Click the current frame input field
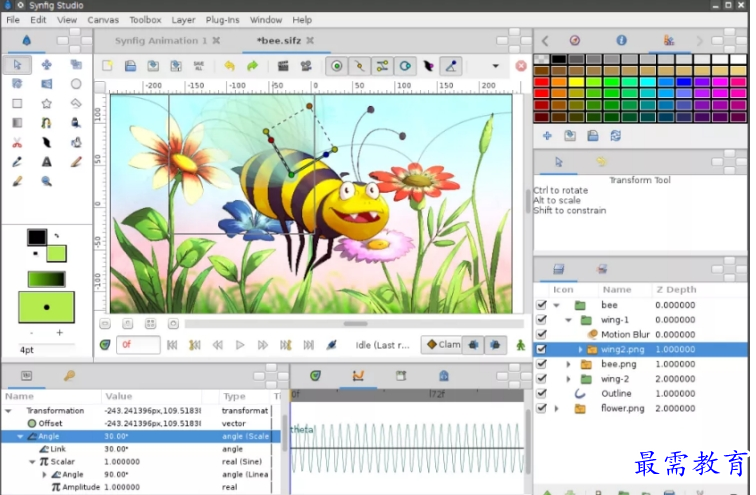Image resolution: width=756 pixels, height=495 pixels. point(138,345)
